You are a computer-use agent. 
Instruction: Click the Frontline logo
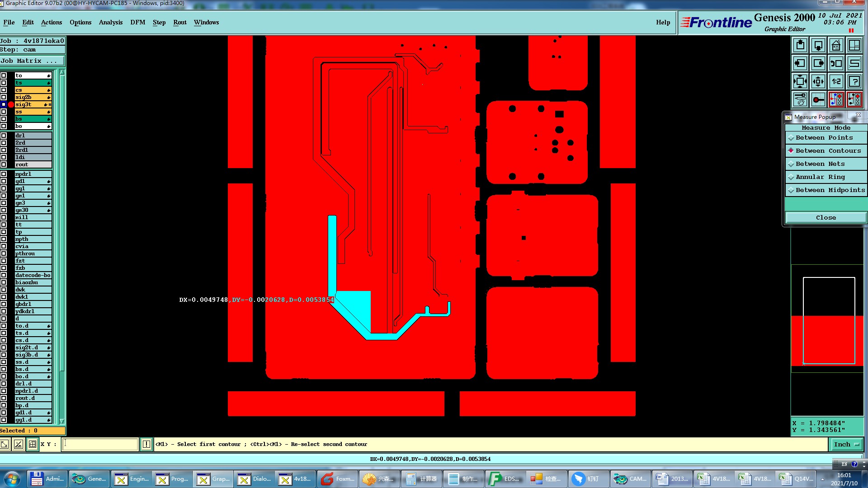click(716, 23)
